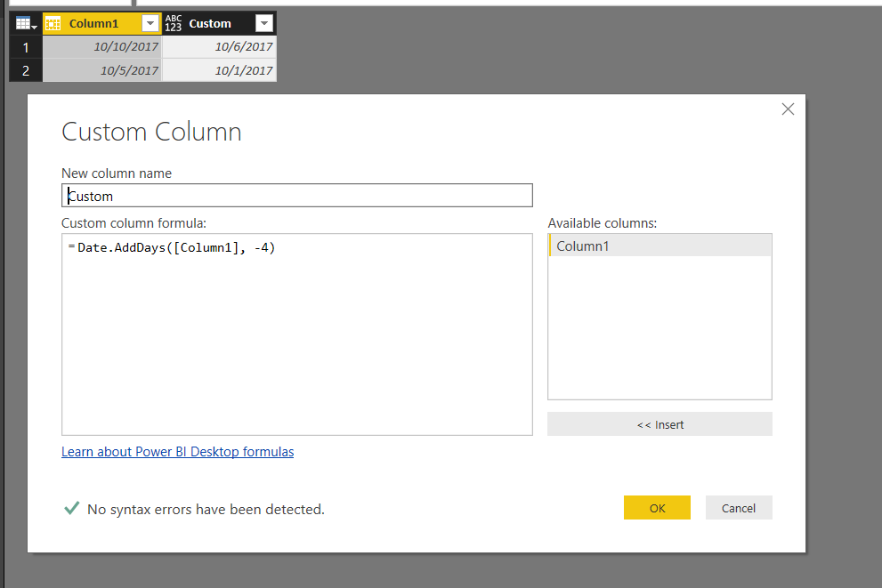The width and height of the screenshot is (882, 588).
Task: Select row number 2 header
Action: [26, 71]
